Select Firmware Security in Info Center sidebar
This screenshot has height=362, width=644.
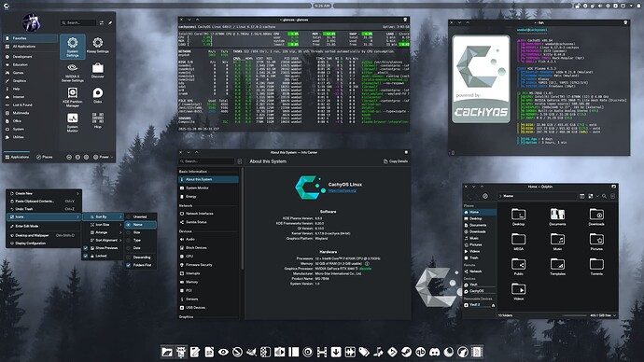[x=209, y=265]
